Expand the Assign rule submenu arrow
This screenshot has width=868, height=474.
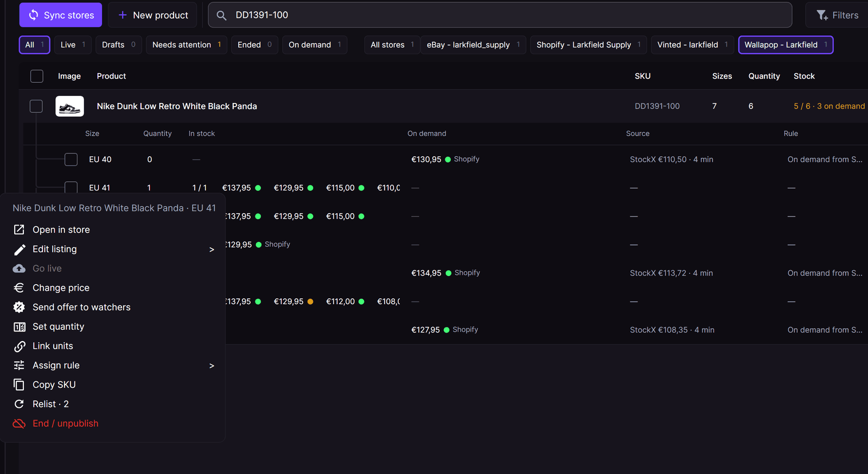[x=212, y=366]
